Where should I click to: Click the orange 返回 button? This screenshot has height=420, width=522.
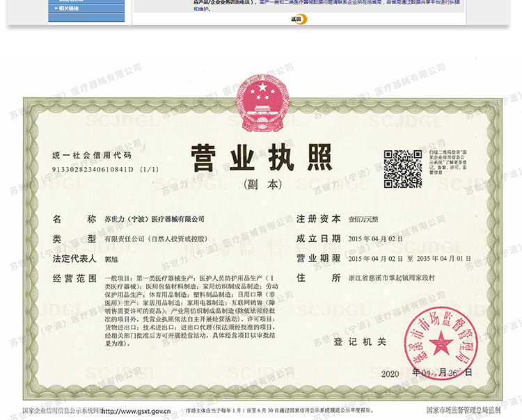click(x=297, y=19)
